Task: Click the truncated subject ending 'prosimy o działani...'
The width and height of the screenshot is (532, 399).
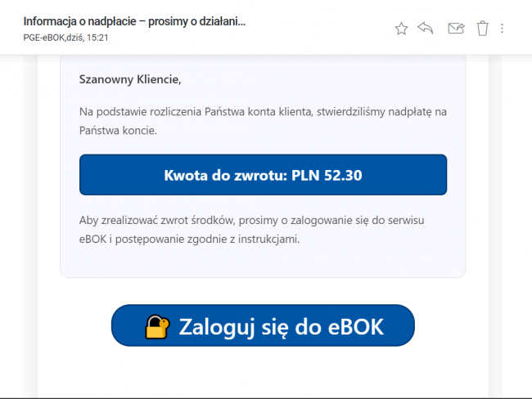Action: (201, 21)
